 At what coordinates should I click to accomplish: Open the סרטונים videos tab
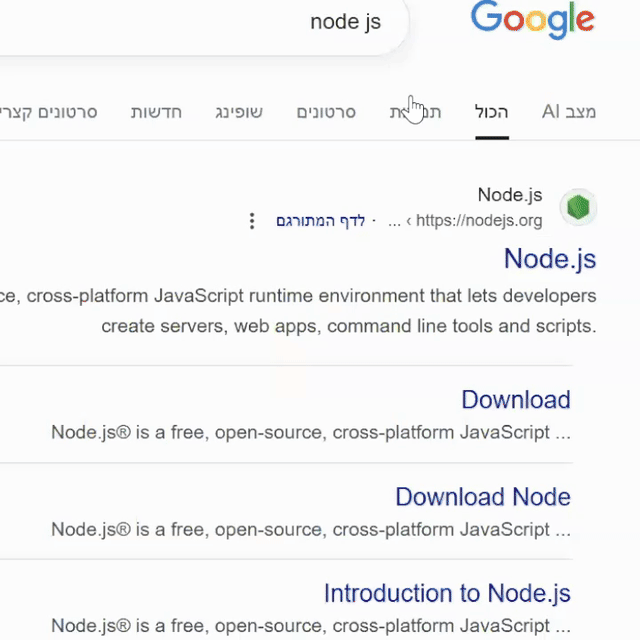[326, 112]
